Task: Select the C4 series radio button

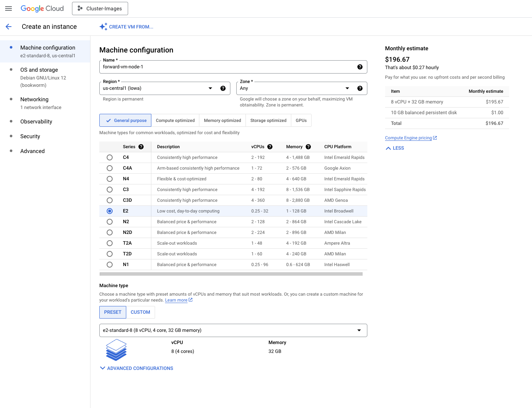Action: coord(110,157)
